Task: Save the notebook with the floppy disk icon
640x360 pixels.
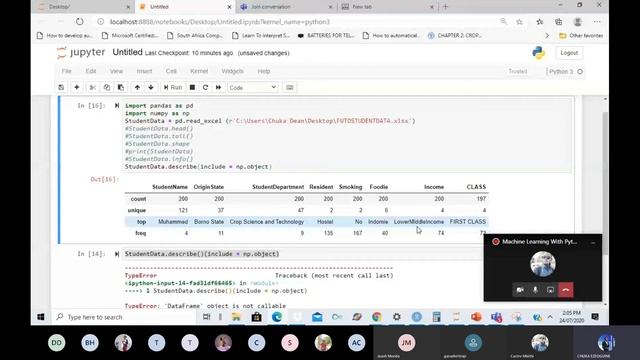Action: click(x=61, y=87)
